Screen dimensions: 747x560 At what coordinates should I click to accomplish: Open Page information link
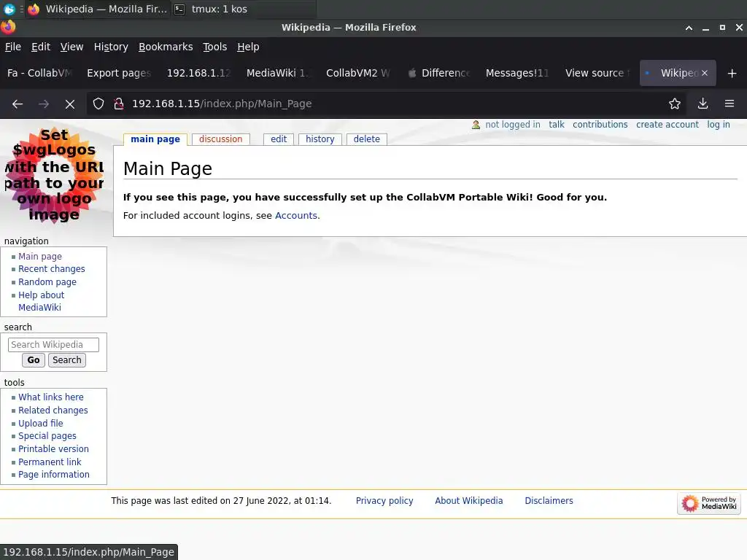pyautogui.click(x=54, y=475)
